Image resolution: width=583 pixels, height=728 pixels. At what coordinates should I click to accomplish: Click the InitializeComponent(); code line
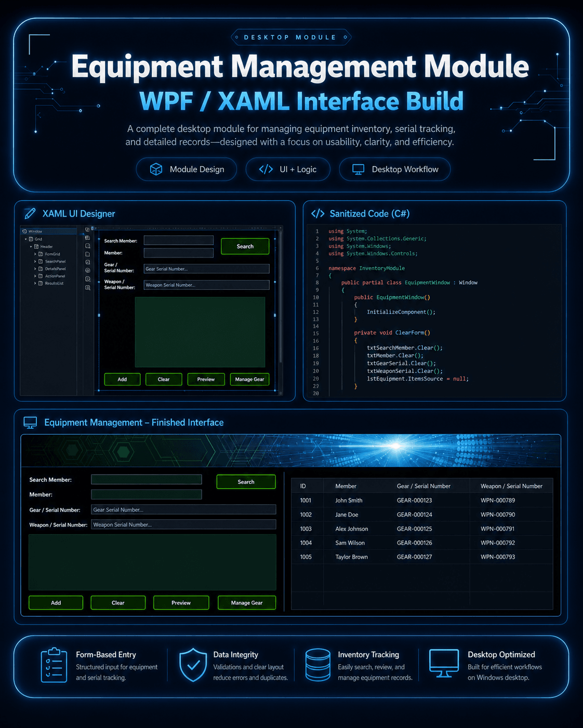point(401,312)
